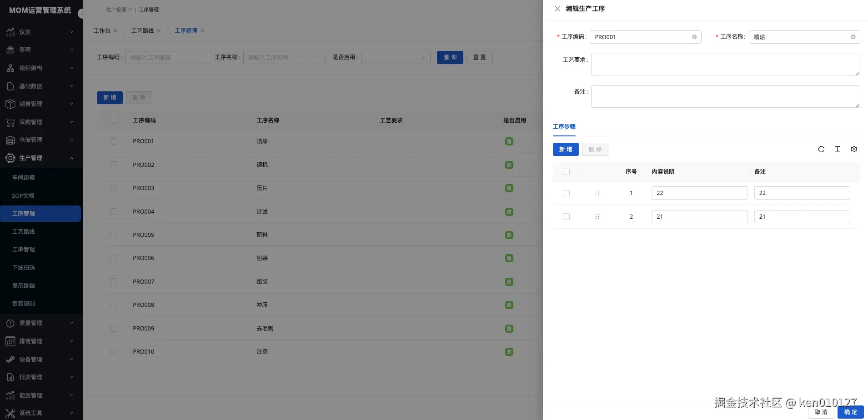Close the 工作台 tab

coord(115,31)
